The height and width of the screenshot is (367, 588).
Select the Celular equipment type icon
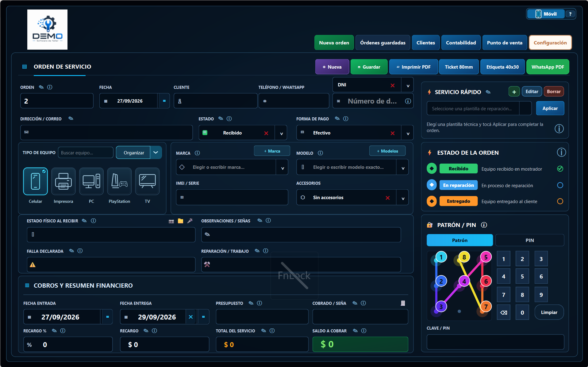36,181
